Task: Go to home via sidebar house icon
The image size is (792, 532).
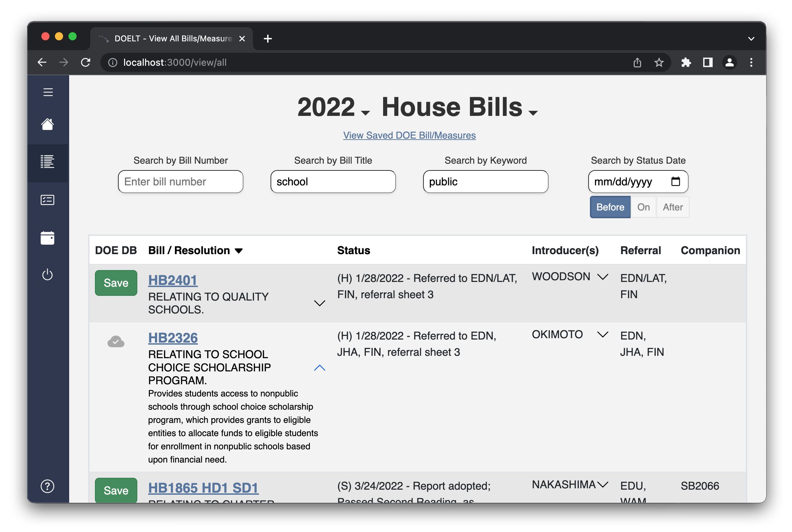Action: (x=47, y=124)
